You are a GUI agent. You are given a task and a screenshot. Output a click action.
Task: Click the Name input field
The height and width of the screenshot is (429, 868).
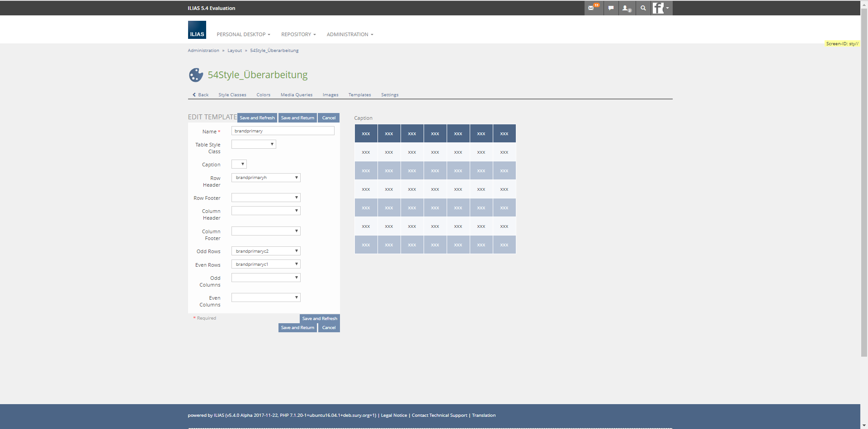coord(283,131)
